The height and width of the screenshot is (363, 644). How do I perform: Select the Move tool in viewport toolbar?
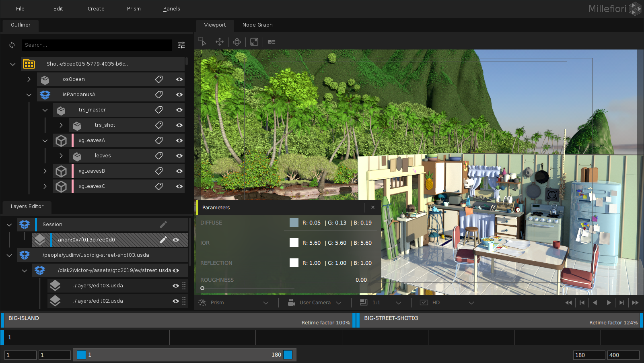[x=220, y=42]
